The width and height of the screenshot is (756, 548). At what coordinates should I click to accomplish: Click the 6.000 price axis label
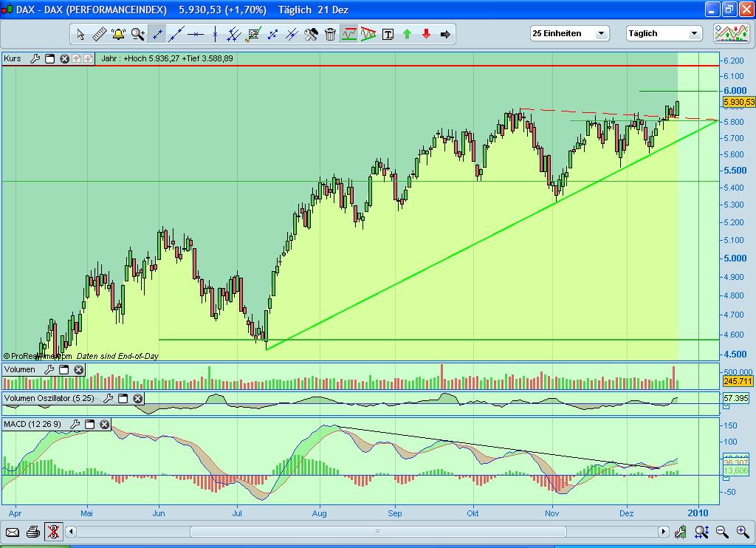(x=735, y=90)
